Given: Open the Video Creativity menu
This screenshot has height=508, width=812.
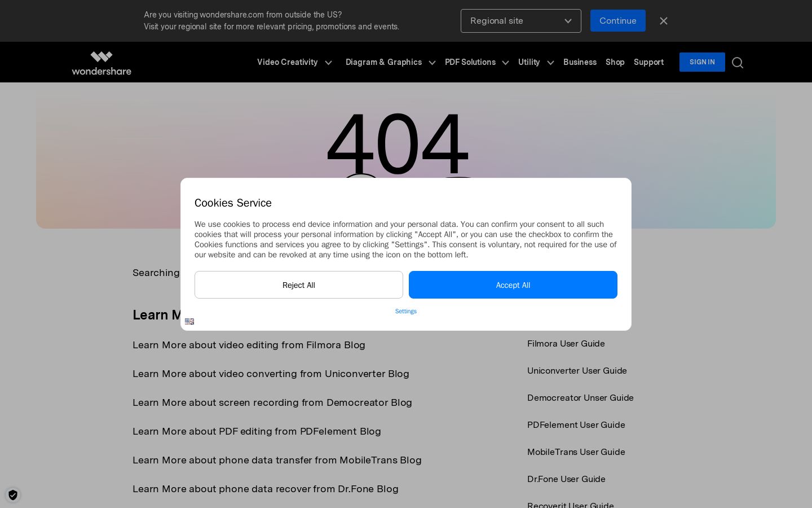Looking at the screenshot, I should [x=288, y=62].
